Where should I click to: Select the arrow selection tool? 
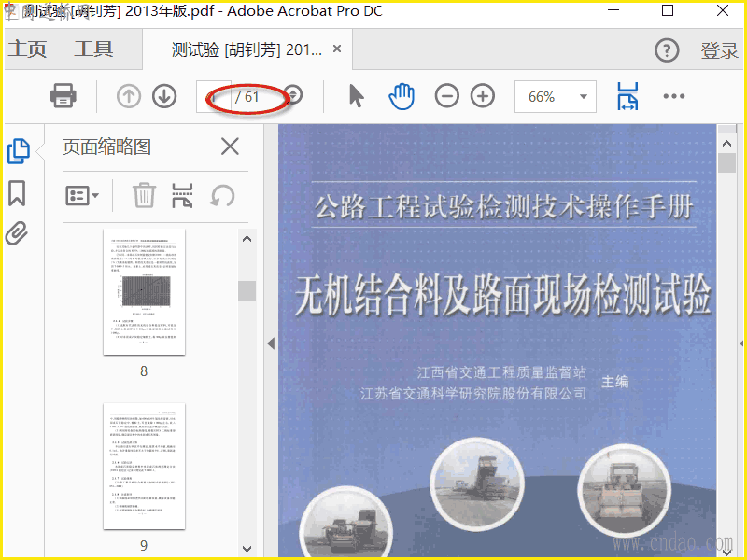coord(357,96)
